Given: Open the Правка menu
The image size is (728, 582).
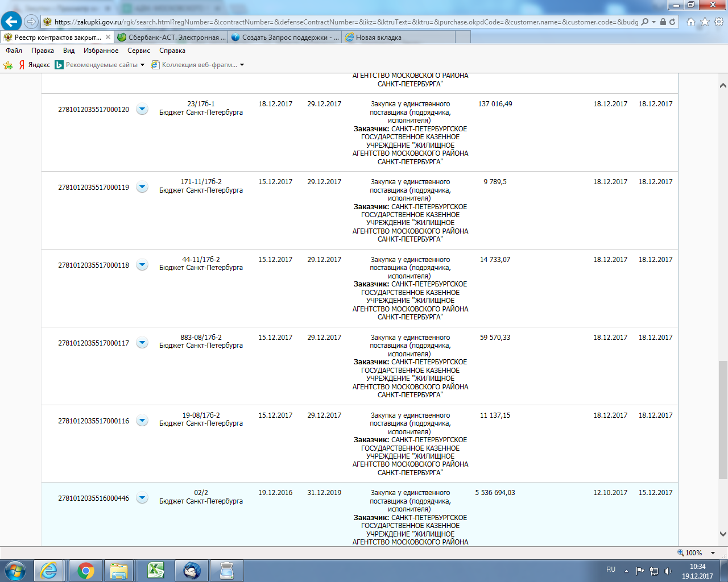Looking at the screenshot, I should 43,51.
